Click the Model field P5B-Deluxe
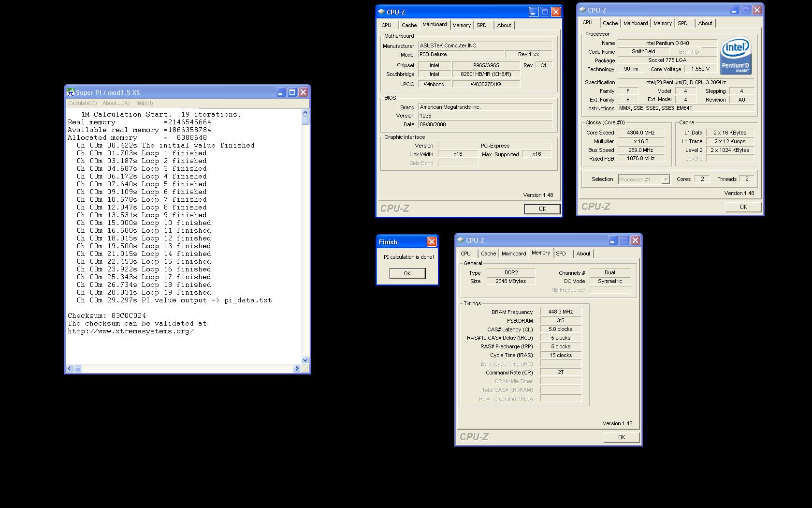812x508 pixels. pyautogui.click(x=461, y=55)
